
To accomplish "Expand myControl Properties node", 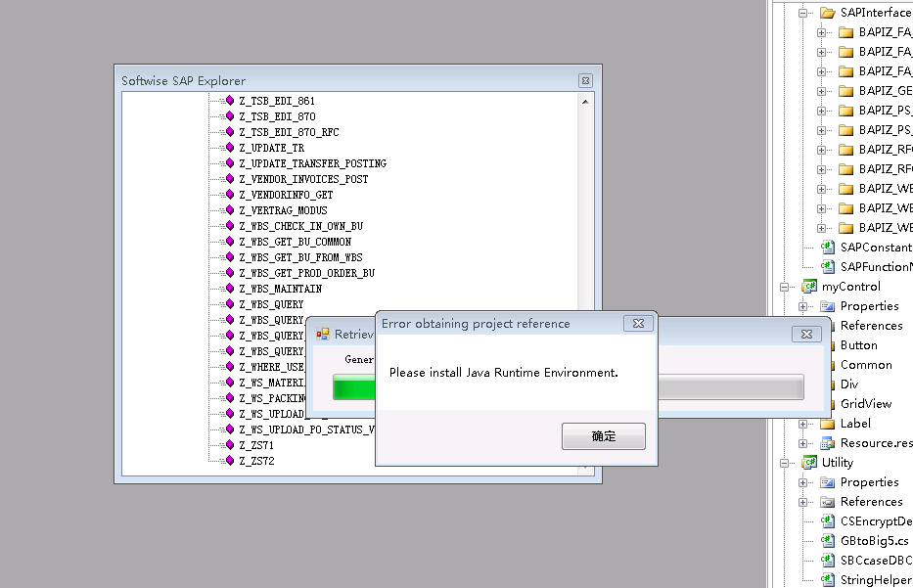I will [x=803, y=306].
